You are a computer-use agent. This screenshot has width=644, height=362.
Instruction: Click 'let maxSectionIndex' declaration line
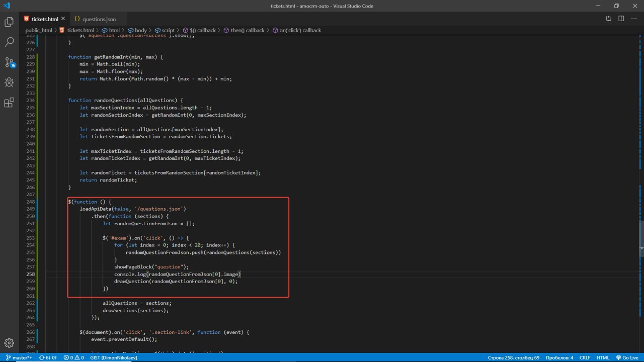point(145,108)
